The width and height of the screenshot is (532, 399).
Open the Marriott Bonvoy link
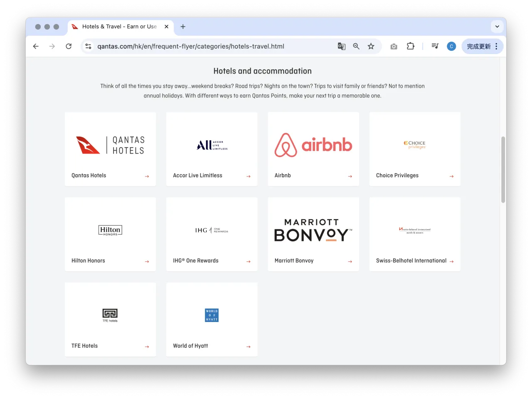[x=294, y=261]
